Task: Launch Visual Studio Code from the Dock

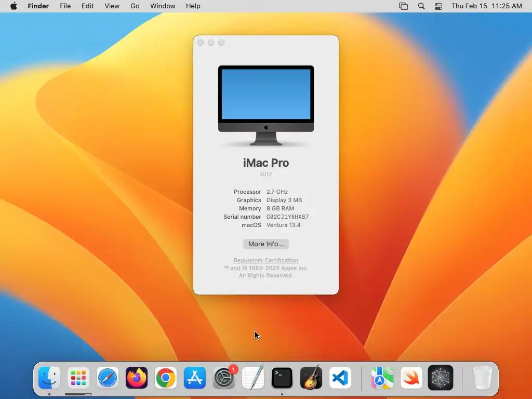Action: [x=340, y=378]
